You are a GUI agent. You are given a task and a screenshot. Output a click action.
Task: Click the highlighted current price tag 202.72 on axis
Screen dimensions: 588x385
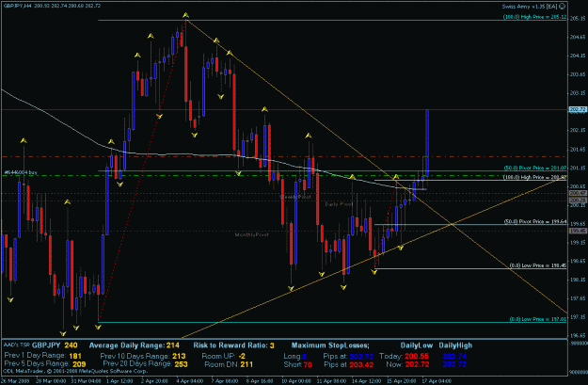coord(578,109)
